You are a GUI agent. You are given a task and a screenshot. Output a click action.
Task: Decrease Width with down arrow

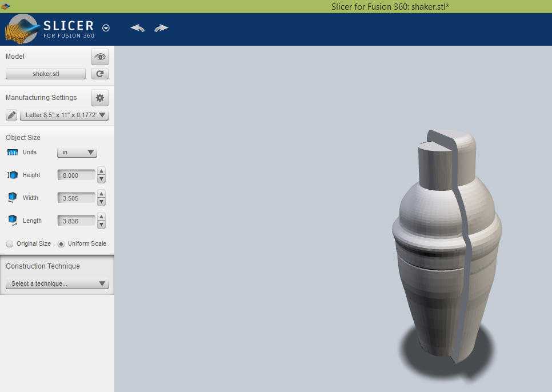pyautogui.click(x=101, y=202)
